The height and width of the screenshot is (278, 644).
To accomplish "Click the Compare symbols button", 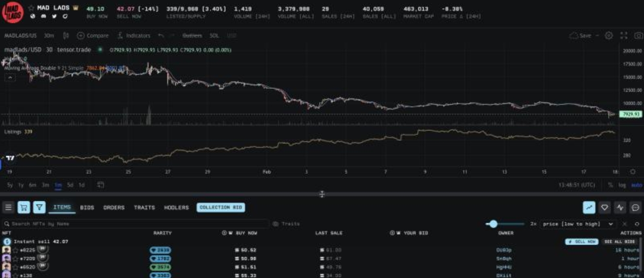I will point(93,36).
